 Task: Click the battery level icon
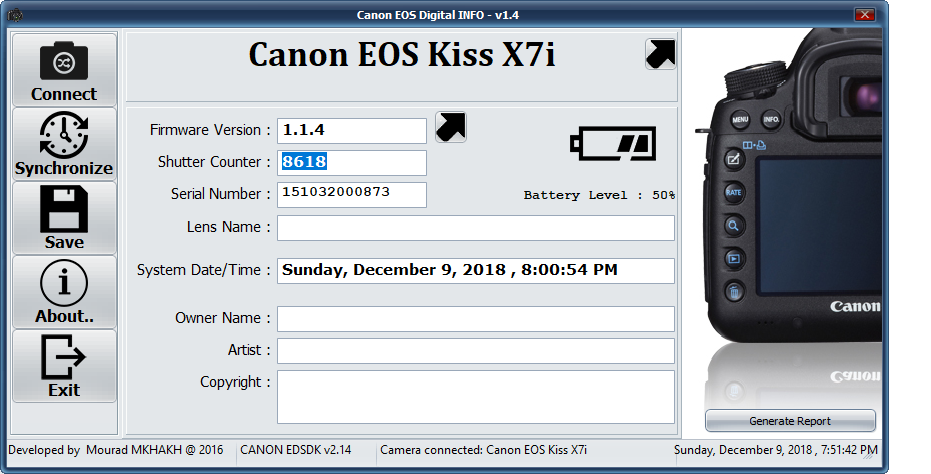[613, 143]
